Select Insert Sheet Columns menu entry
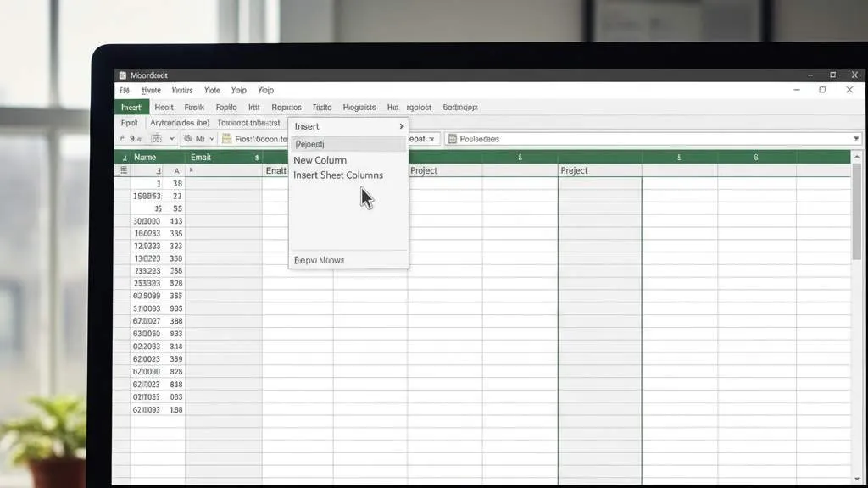 coord(337,175)
